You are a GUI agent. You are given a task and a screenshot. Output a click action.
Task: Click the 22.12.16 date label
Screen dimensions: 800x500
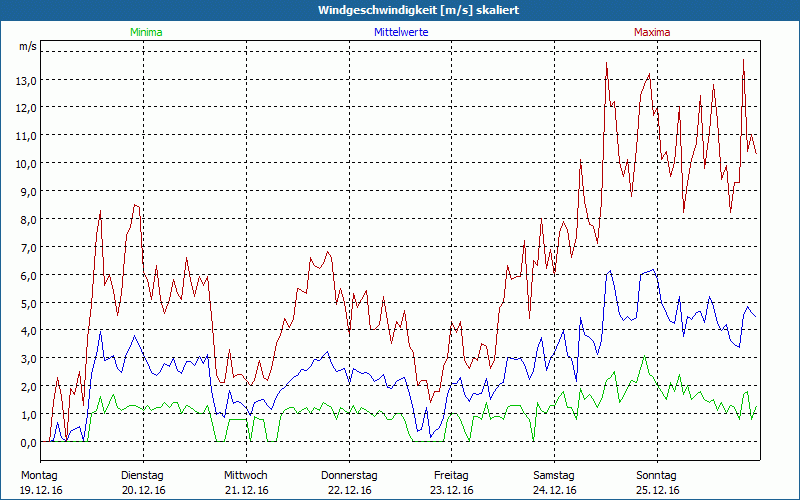tap(348, 490)
